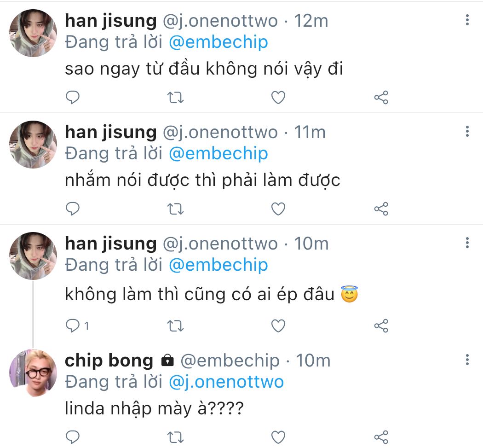Like the "sao ngay từ đầu không nói" tweet

(278, 98)
